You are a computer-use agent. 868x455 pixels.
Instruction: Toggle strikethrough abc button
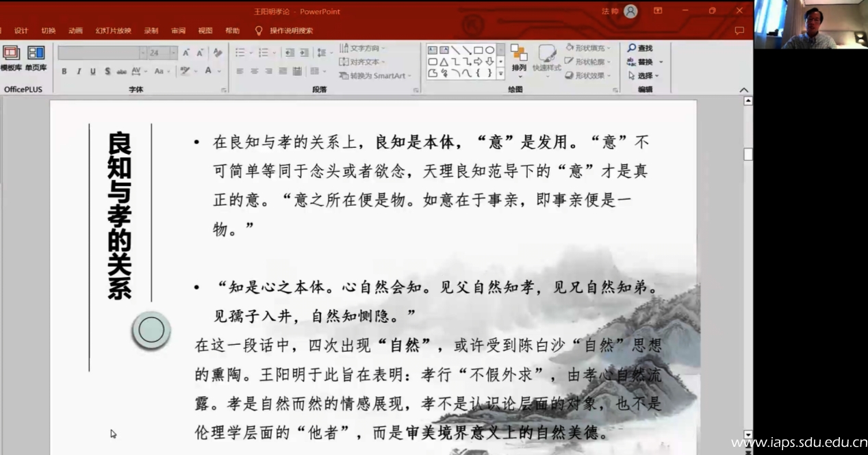tap(122, 71)
